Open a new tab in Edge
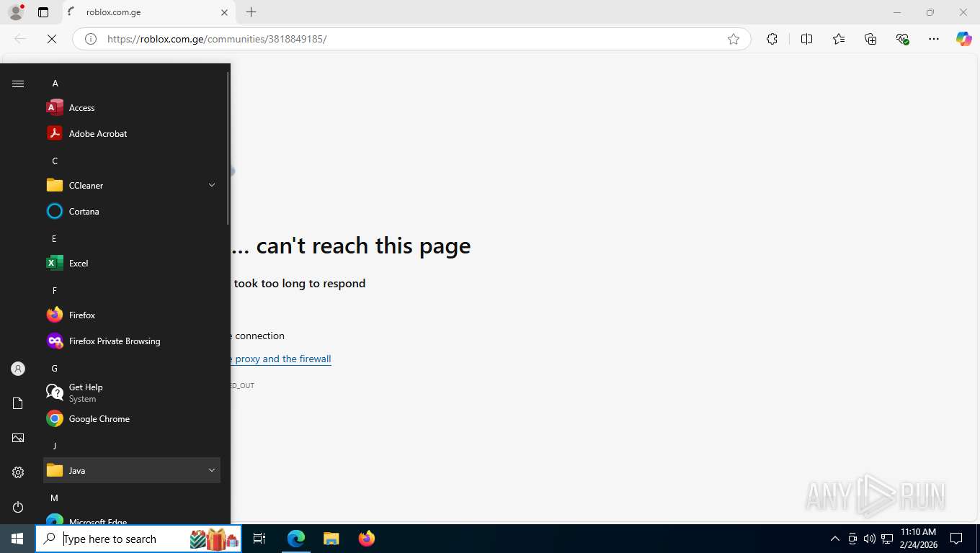The height and width of the screenshot is (553, 980). tap(251, 12)
